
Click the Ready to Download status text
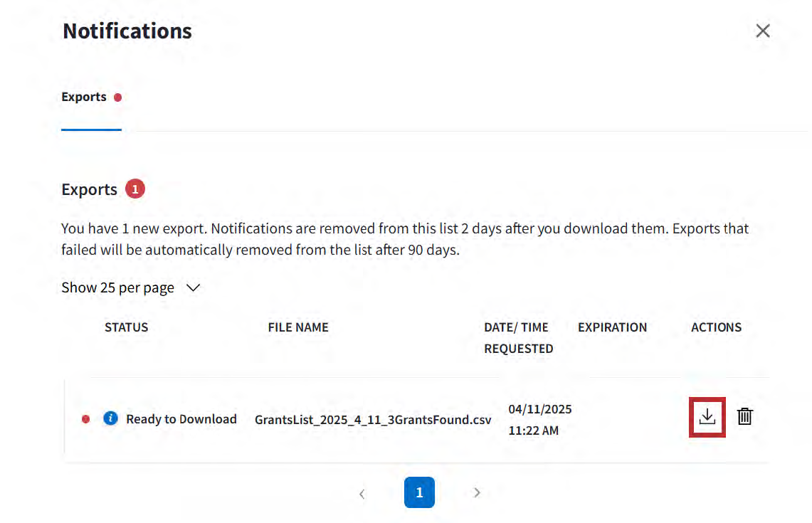[x=181, y=419]
